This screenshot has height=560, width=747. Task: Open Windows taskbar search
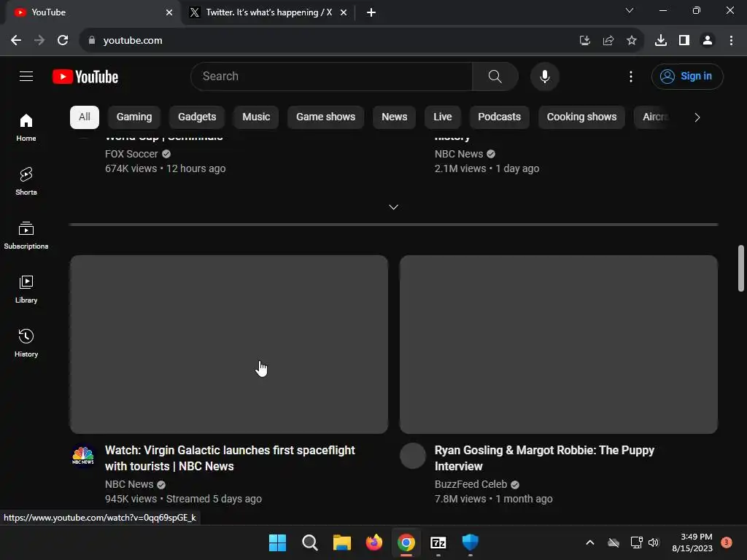click(309, 542)
